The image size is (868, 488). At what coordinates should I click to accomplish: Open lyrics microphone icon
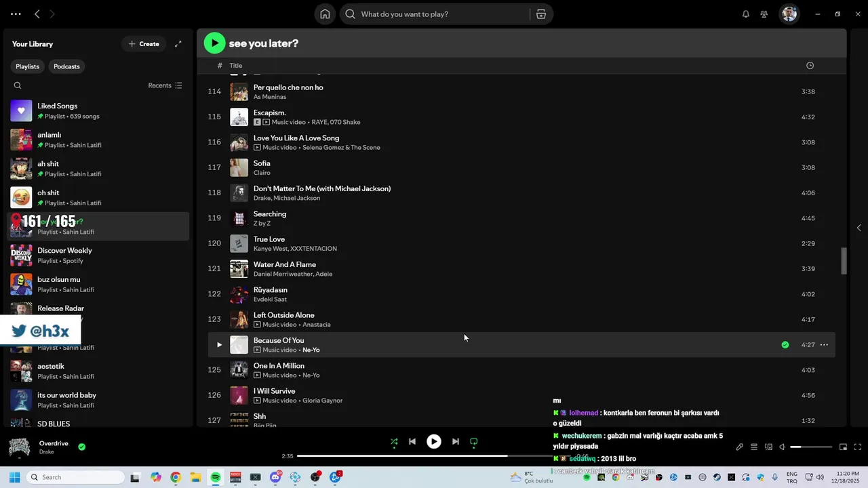[740, 447]
